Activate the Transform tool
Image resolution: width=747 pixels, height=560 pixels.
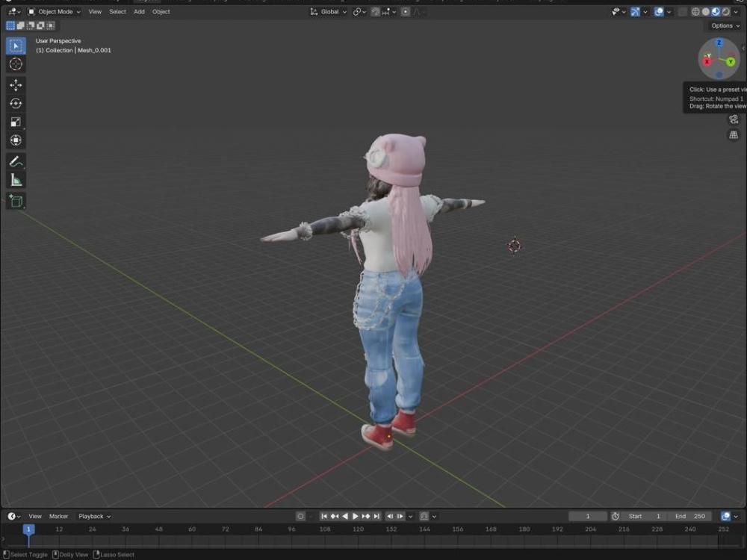point(16,140)
